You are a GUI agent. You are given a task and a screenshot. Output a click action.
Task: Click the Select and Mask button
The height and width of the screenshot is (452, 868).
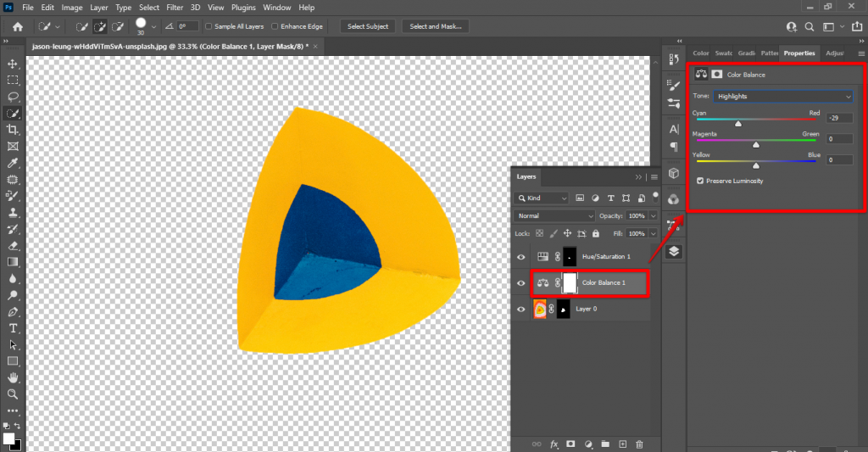(436, 26)
